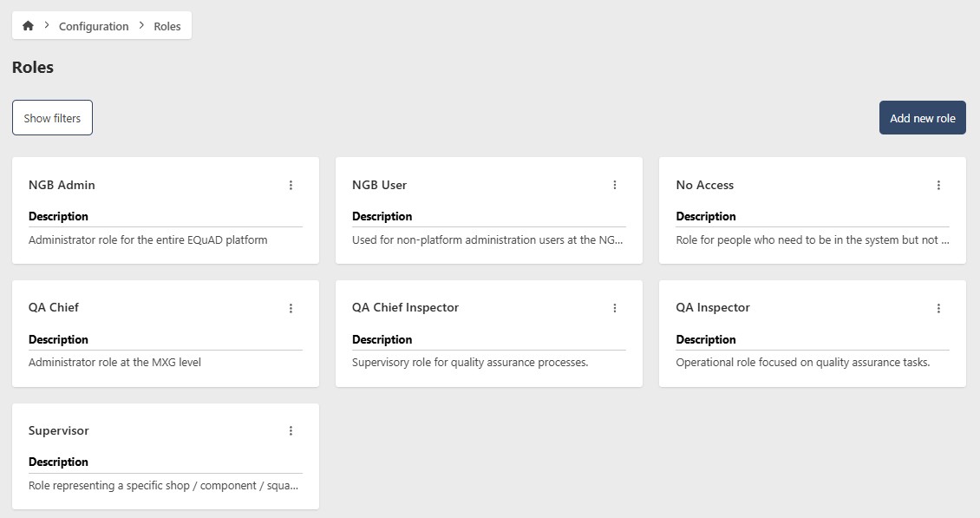The image size is (980, 518).
Task: Select the NGB Admin role title
Action: 62,185
